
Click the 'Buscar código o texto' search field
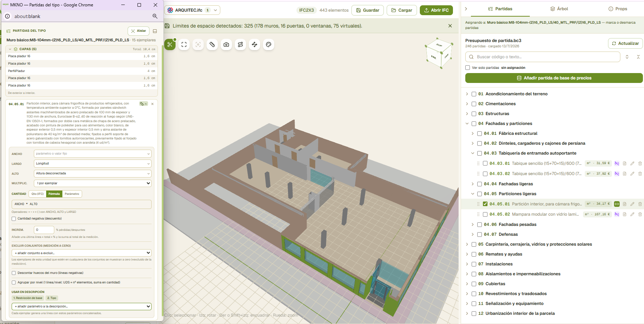point(543,57)
